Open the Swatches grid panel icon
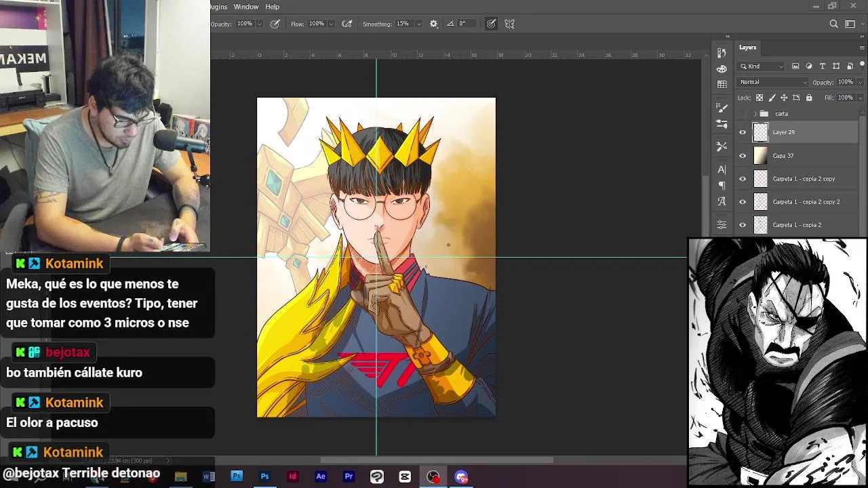 click(x=722, y=85)
